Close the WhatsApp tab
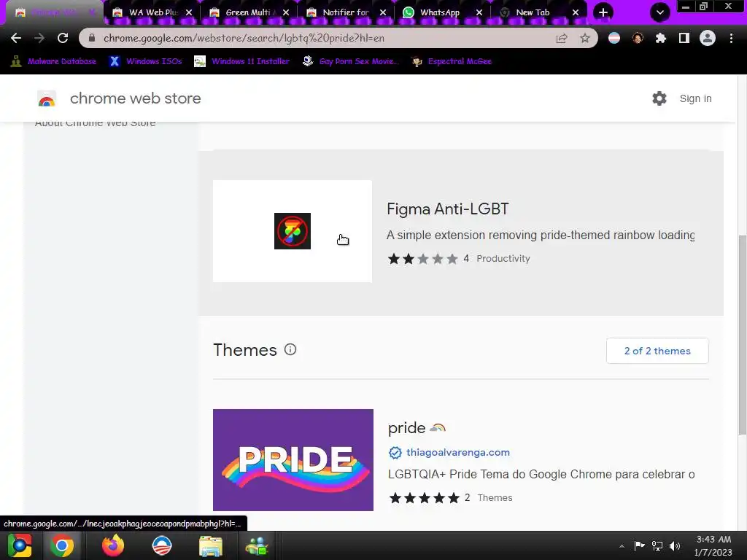 coord(479,12)
